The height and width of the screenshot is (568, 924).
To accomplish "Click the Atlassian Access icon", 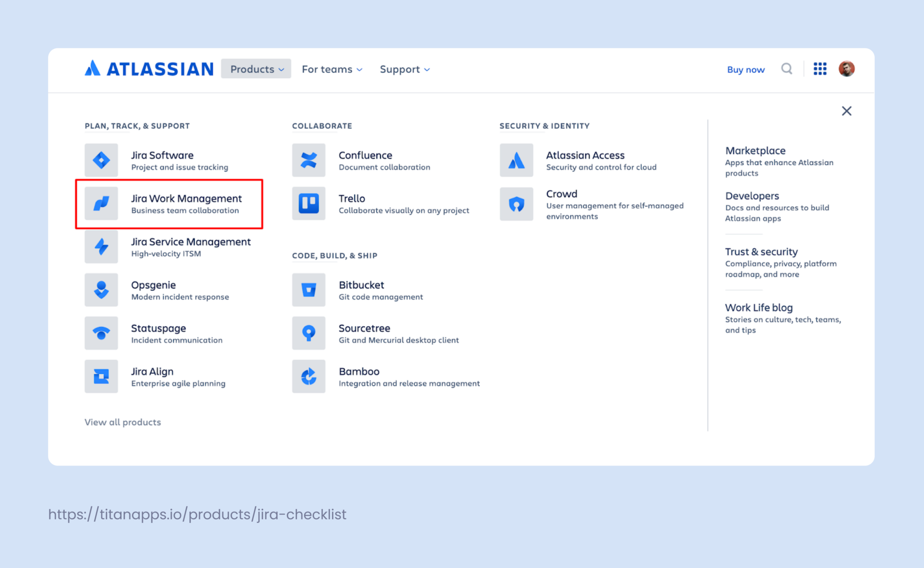I will (516, 160).
